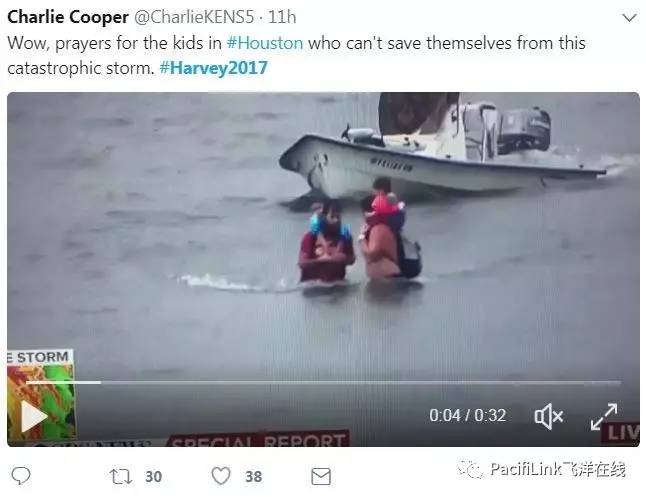The image size is (646, 497).
Task: Play the video with the triangle button
Action: click(34, 417)
